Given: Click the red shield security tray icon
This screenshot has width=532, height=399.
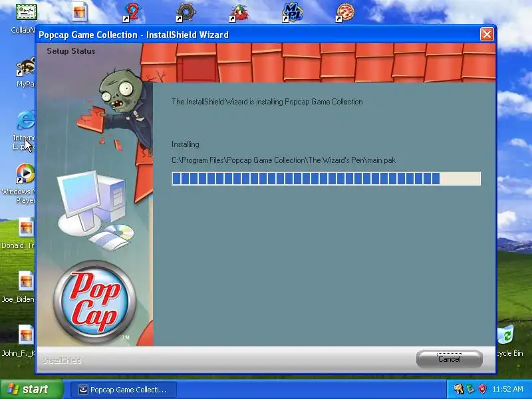Looking at the screenshot, I should pyautogui.click(x=482, y=389).
